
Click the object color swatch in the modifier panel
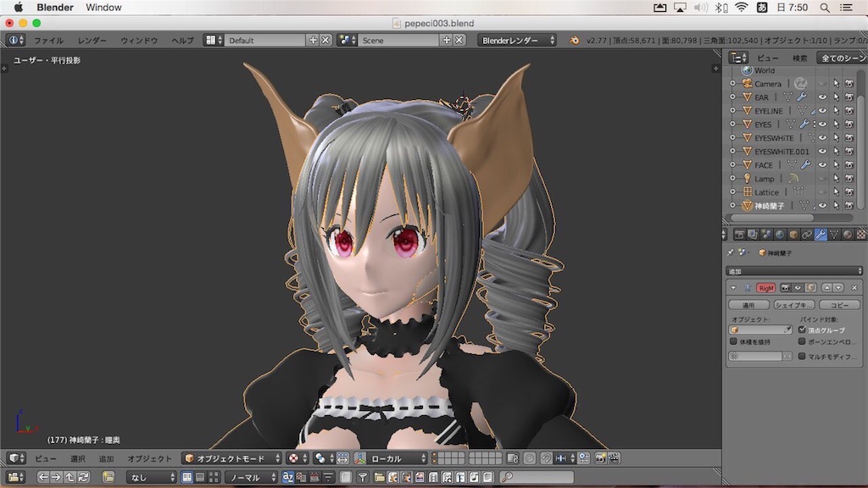[x=733, y=329]
